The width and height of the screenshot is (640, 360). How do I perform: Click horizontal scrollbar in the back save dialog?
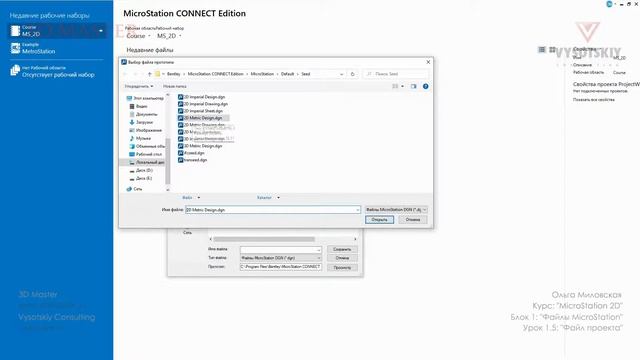(x=264, y=239)
